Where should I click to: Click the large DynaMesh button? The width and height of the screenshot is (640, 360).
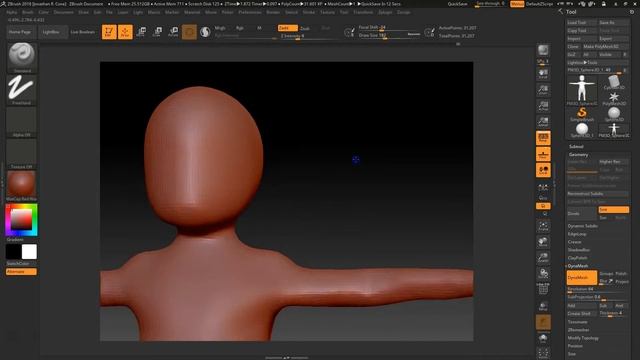(582, 278)
